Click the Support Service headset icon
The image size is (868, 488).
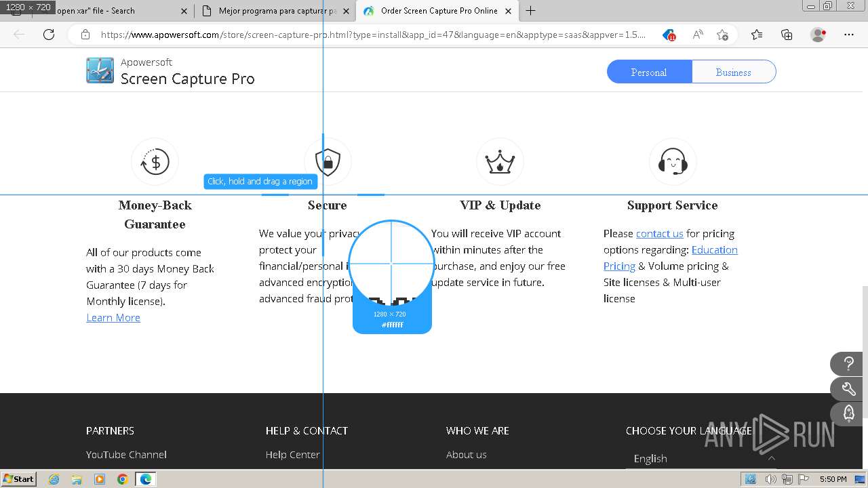673,162
